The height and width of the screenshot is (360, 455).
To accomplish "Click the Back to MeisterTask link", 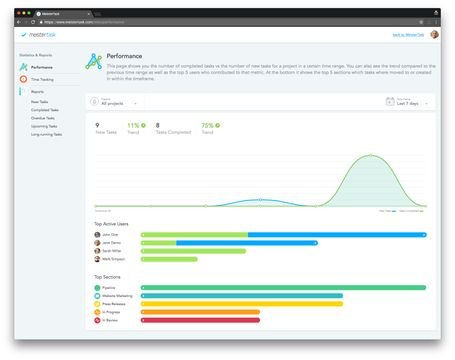I will [x=408, y=35].
